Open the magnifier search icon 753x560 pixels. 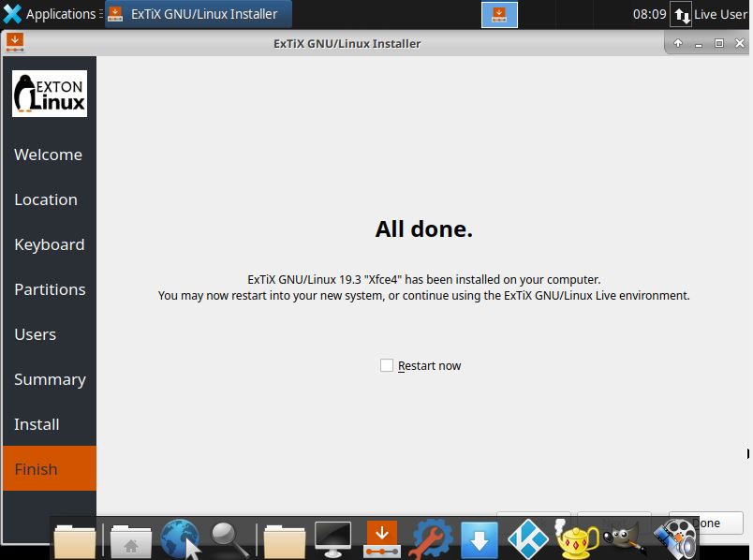click(x=230, y=539)
